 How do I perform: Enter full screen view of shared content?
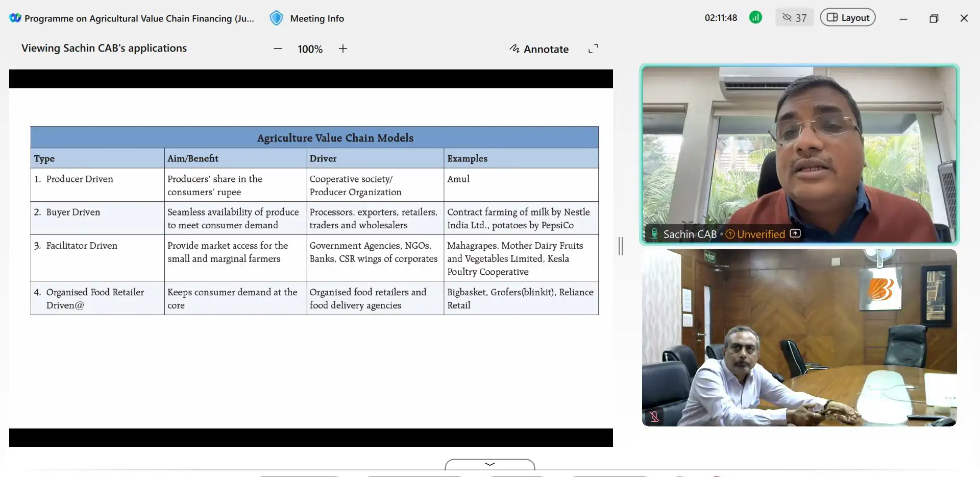tap(593, 49)
